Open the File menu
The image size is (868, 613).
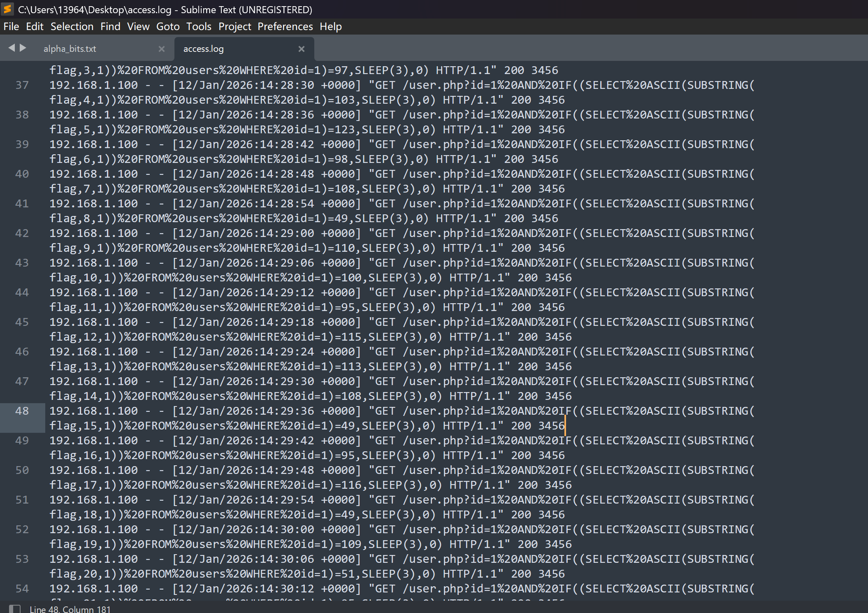tap(11, 27)
